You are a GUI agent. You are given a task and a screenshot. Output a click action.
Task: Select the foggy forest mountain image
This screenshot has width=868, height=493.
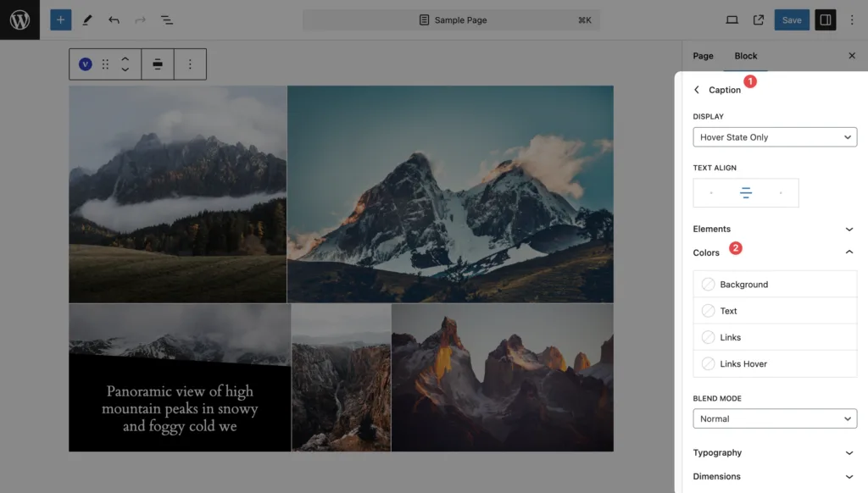point(178,194)
